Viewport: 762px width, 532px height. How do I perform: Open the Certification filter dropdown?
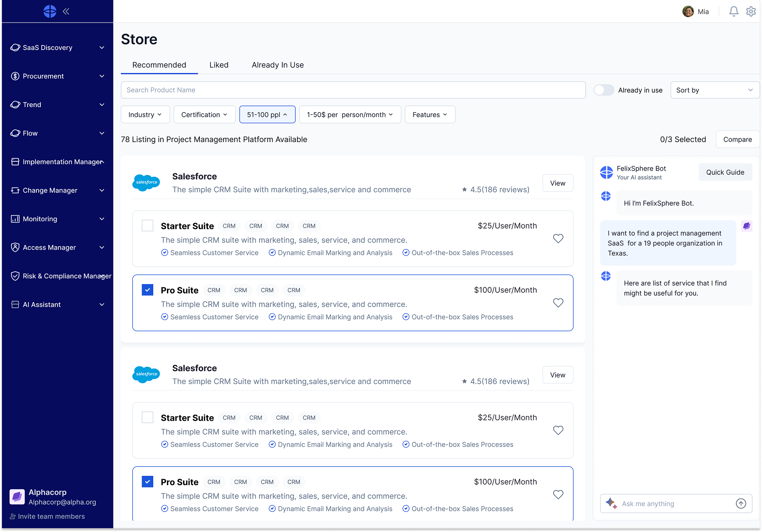(205, 114)
